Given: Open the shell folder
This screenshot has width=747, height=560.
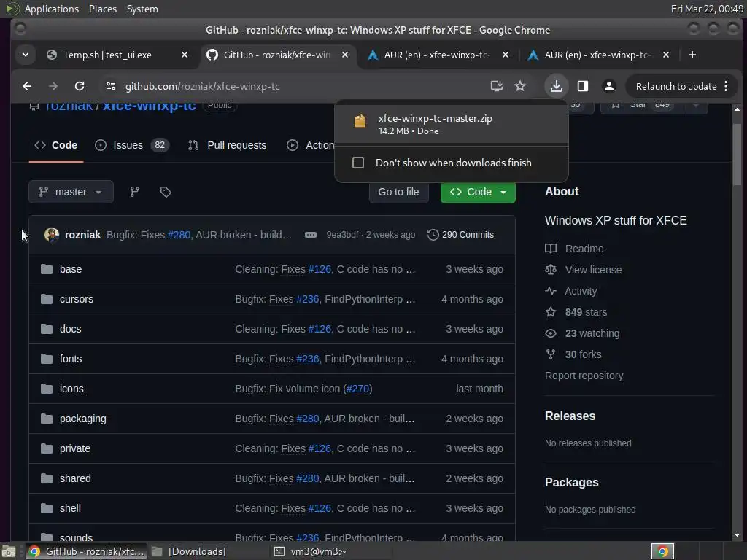Looking at the screenshot, I should click(70, 508).
